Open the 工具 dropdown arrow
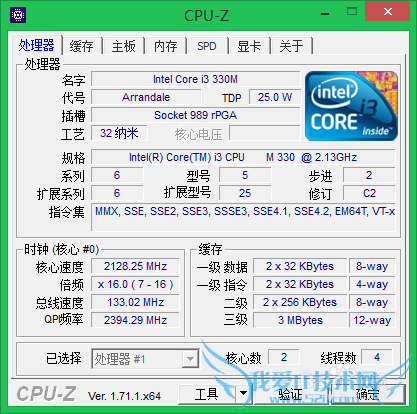417x414 pixels. click(x=244, y=394)
